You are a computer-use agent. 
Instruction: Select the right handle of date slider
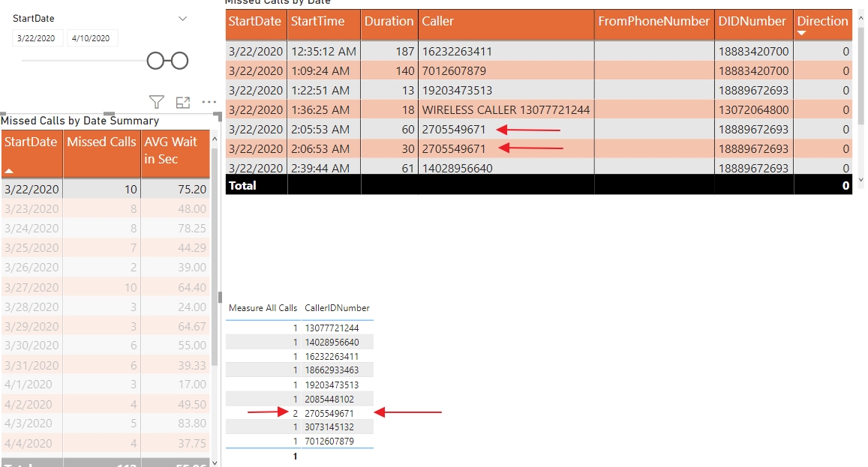coord(179,61)
